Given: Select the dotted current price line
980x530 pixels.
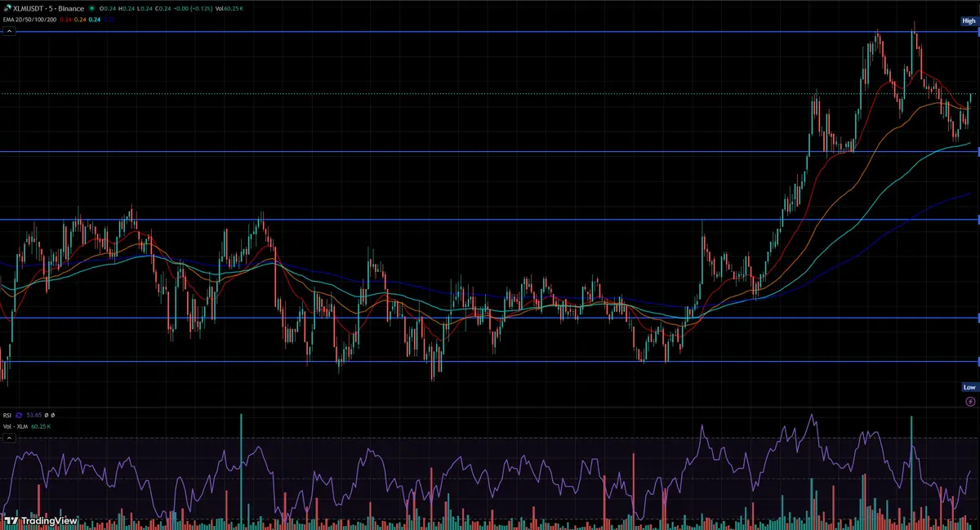Looking at the screenshot, I should (490, 94).
